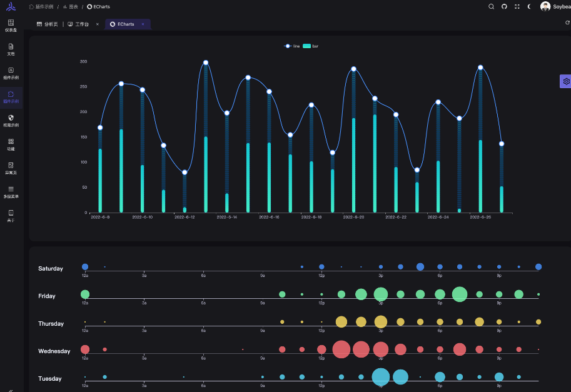Click the Wednesday bubble at 12a
The image size is (571, 392).
click(x=85, y=349)
